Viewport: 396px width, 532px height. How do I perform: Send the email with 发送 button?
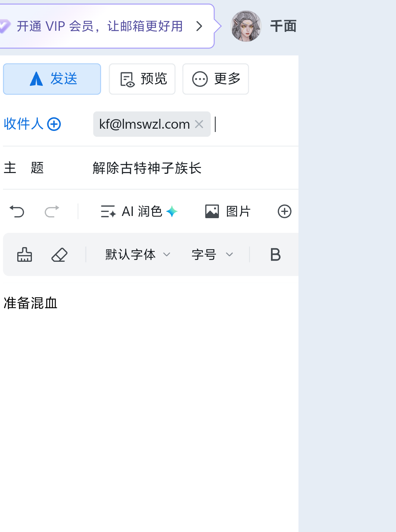coord(52,79)
